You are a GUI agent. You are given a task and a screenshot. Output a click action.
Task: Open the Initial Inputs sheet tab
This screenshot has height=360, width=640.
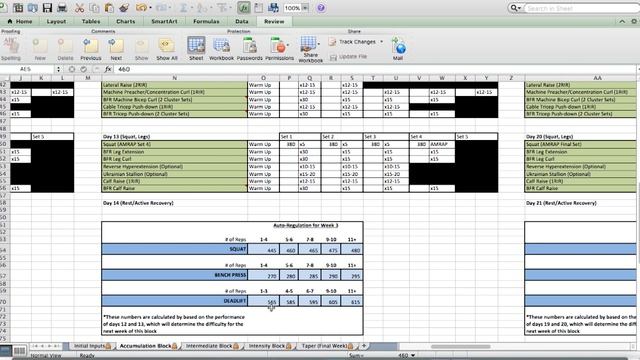point(92,346)
